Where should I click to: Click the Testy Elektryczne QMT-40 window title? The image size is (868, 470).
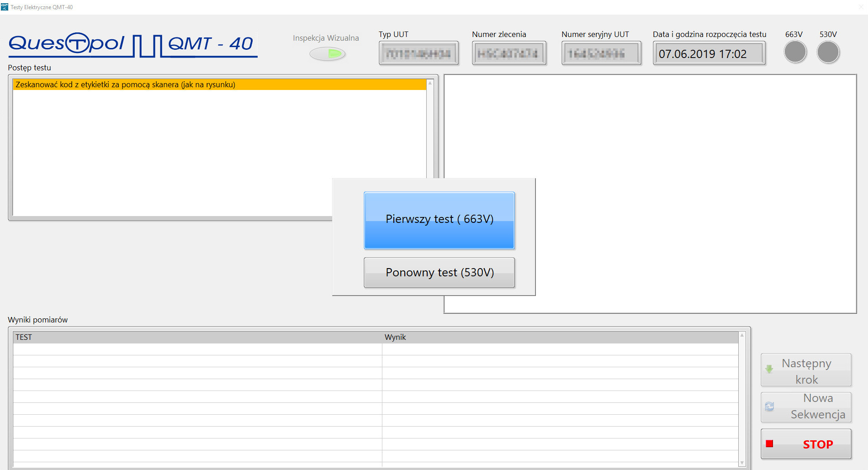point(42,7)
